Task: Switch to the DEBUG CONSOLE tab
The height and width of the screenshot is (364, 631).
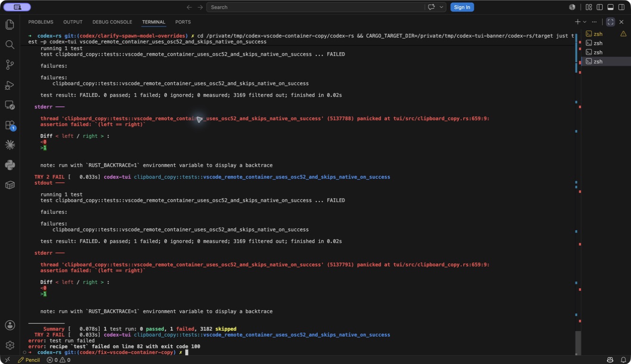Action: pyautogui.click(x=112, y=22)
